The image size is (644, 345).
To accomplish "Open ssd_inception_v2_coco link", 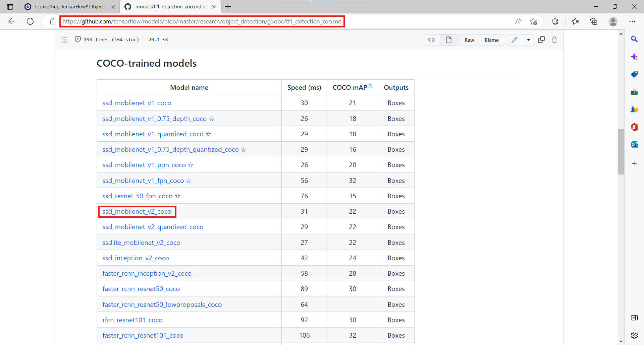I will [x=136, y=258].
